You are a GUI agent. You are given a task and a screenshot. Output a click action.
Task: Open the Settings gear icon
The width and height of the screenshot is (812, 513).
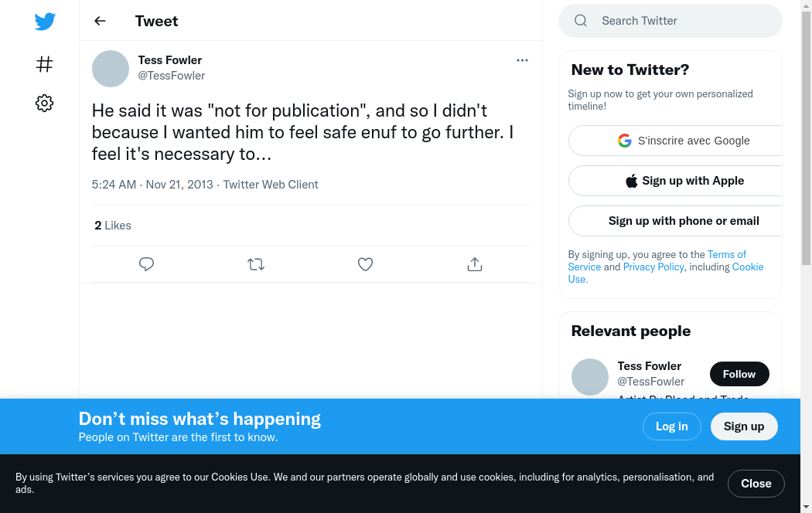[45, 103]
